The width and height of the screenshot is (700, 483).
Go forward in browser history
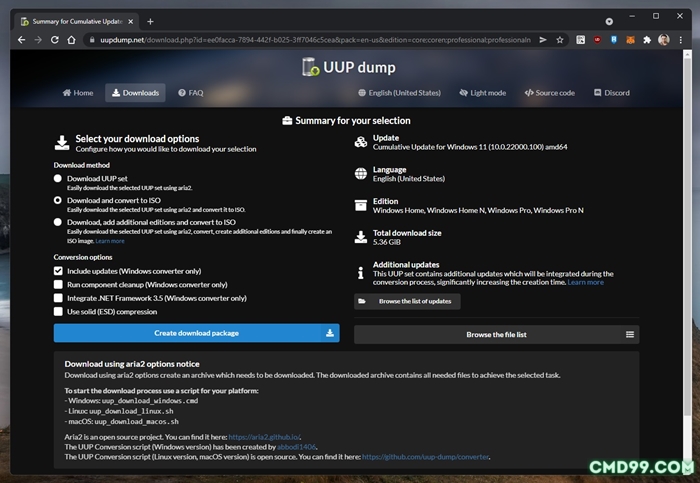point(38,40)
